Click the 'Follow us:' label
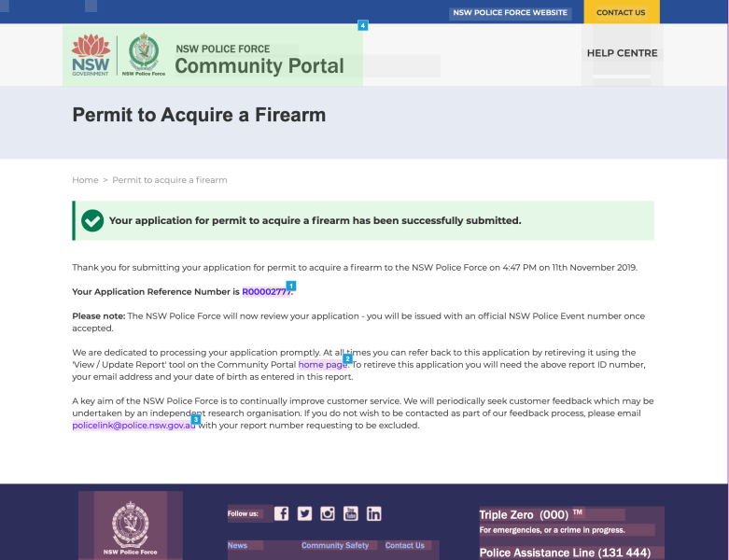 [x=243, y=513]
